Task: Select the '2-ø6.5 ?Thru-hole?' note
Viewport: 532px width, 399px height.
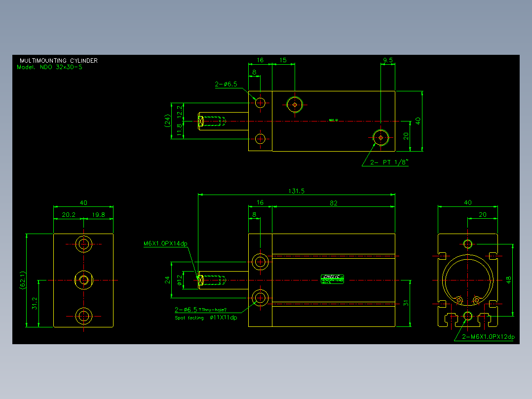Action: (x=200, y=310)
